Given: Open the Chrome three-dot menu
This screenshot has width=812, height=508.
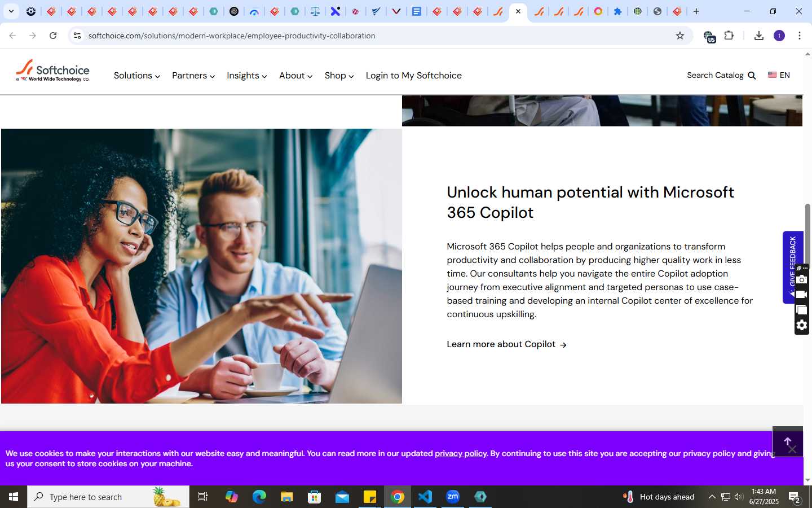Looking at the screenshot, I should point(800,36).
